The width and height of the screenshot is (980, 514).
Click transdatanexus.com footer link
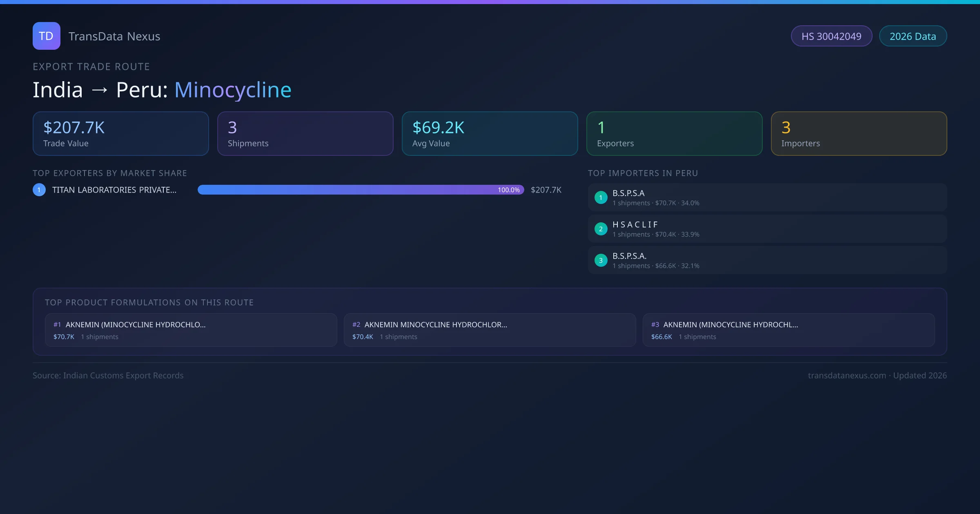846,375
